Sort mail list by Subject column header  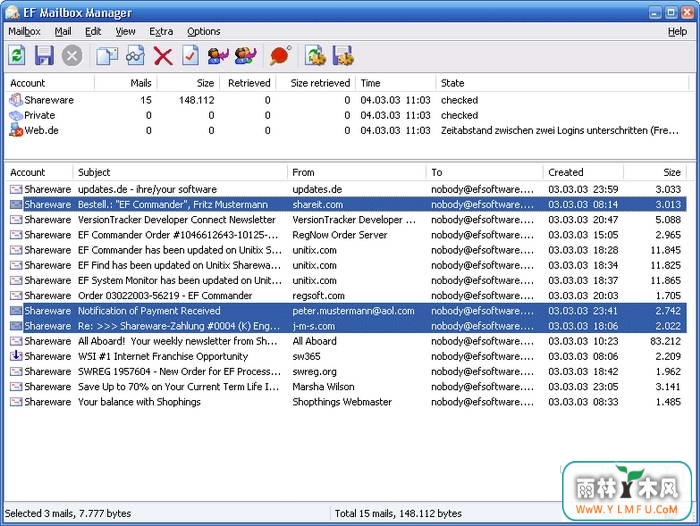(180, 172)
